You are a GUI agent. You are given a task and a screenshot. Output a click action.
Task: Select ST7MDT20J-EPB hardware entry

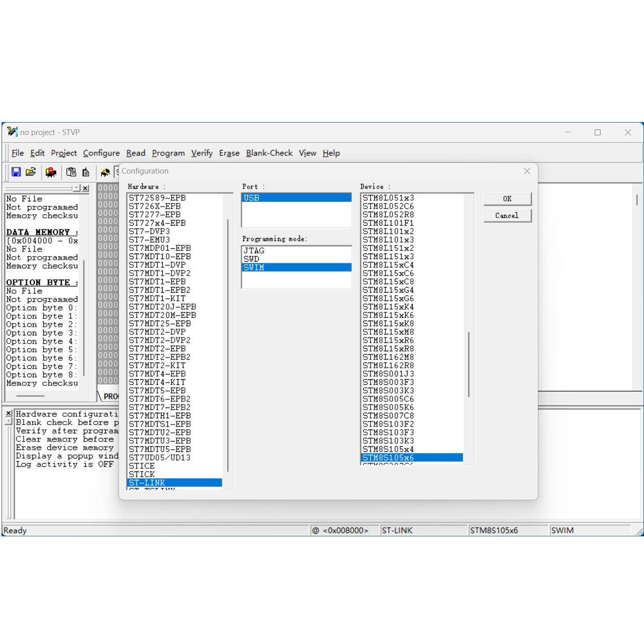point(175,307)
